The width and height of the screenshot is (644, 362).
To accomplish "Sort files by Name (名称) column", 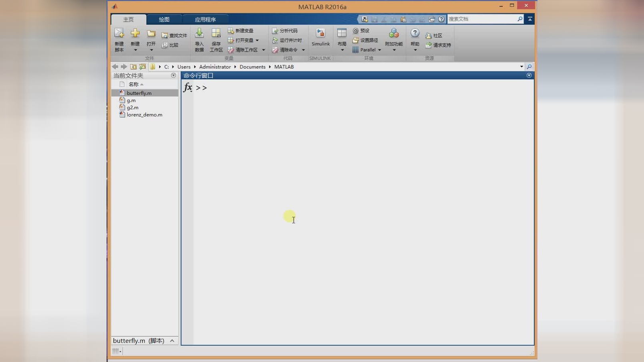I will (x=134, y=84).
